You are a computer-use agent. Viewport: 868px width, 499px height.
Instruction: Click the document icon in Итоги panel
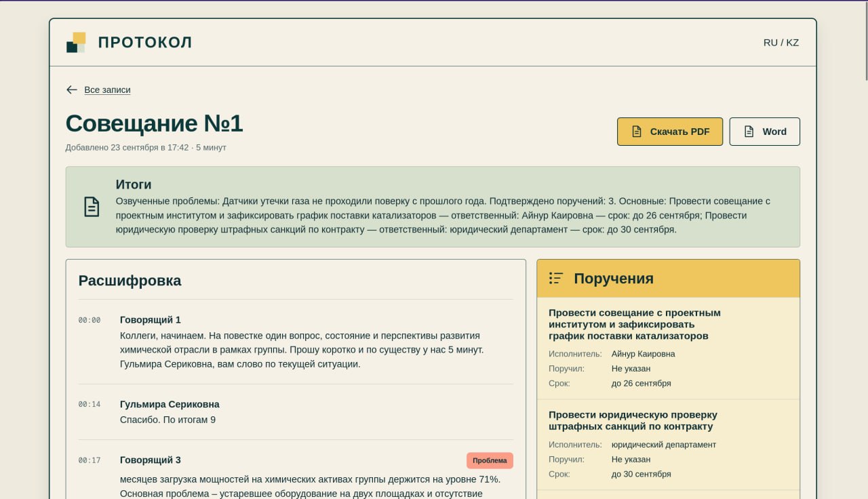(92, 207)
